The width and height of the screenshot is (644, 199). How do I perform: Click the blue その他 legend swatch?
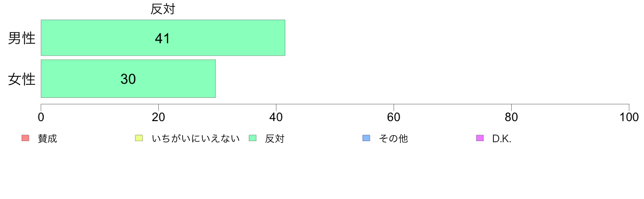pyautogui.click(x=366, y=138)
